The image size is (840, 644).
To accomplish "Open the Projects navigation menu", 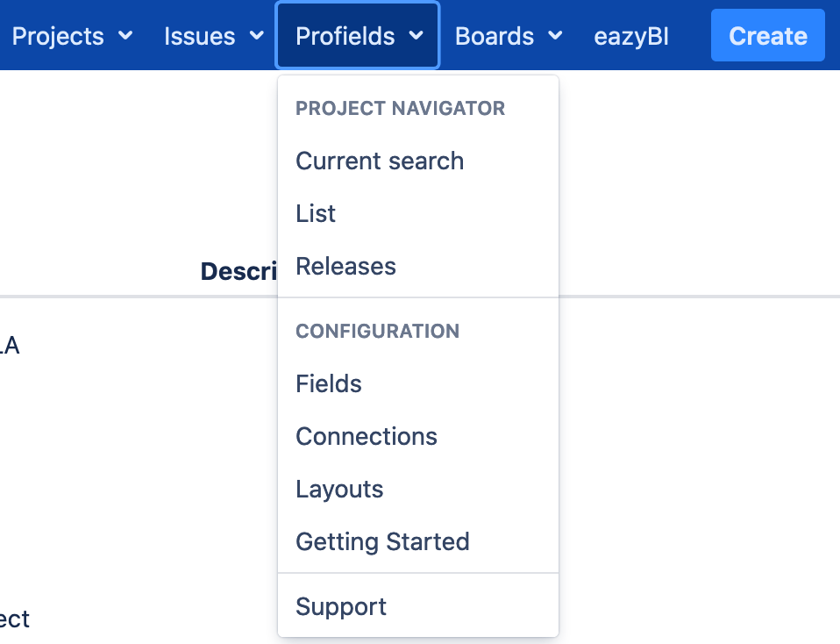I will [x=58, y=36].
